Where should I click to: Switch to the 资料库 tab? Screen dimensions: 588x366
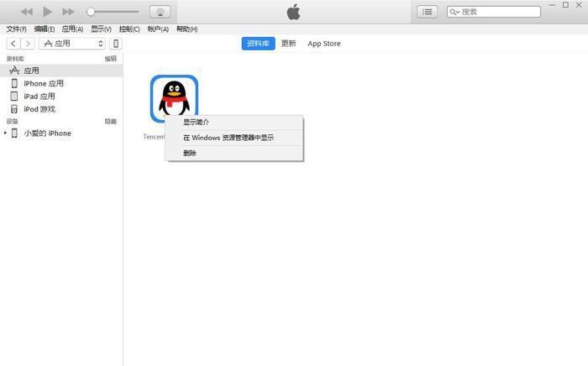tap(258, 44)
